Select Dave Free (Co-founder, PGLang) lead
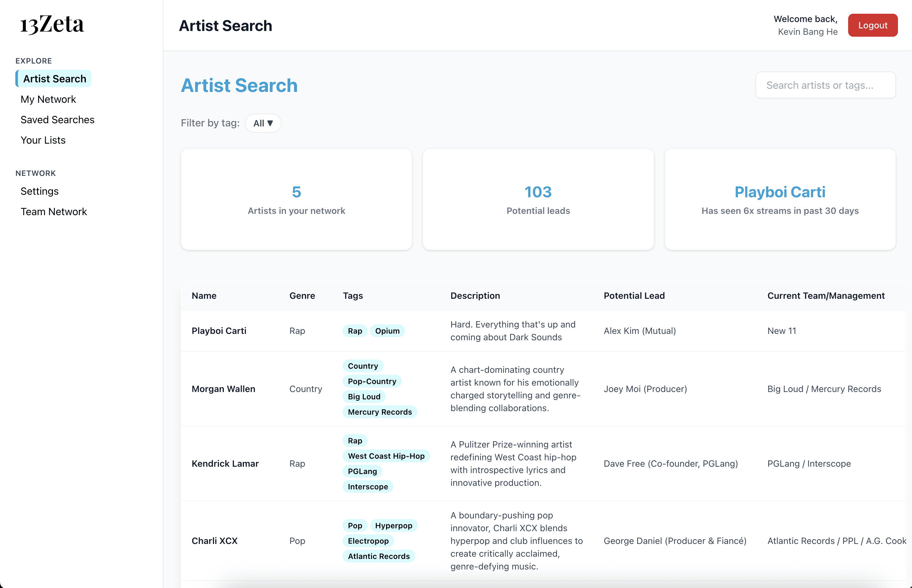The height and width of the screenshot is (588, 912). point(671,464)
